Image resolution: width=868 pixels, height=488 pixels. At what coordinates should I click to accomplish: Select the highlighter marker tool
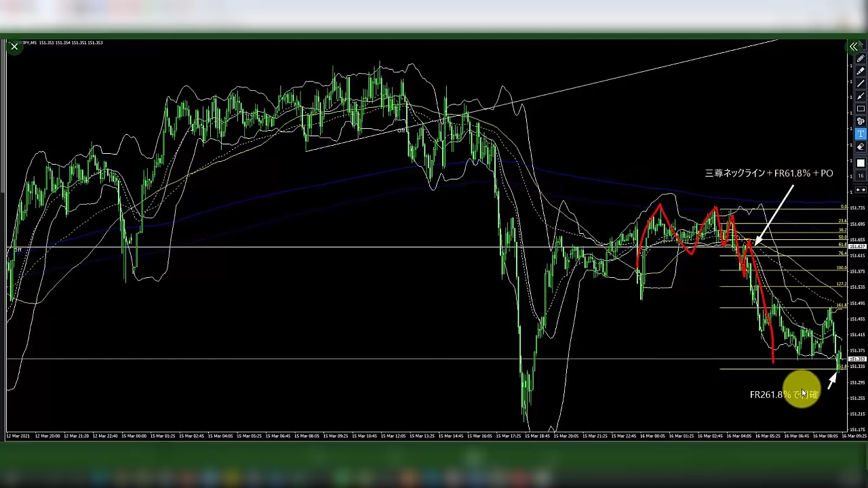[861, 71]
